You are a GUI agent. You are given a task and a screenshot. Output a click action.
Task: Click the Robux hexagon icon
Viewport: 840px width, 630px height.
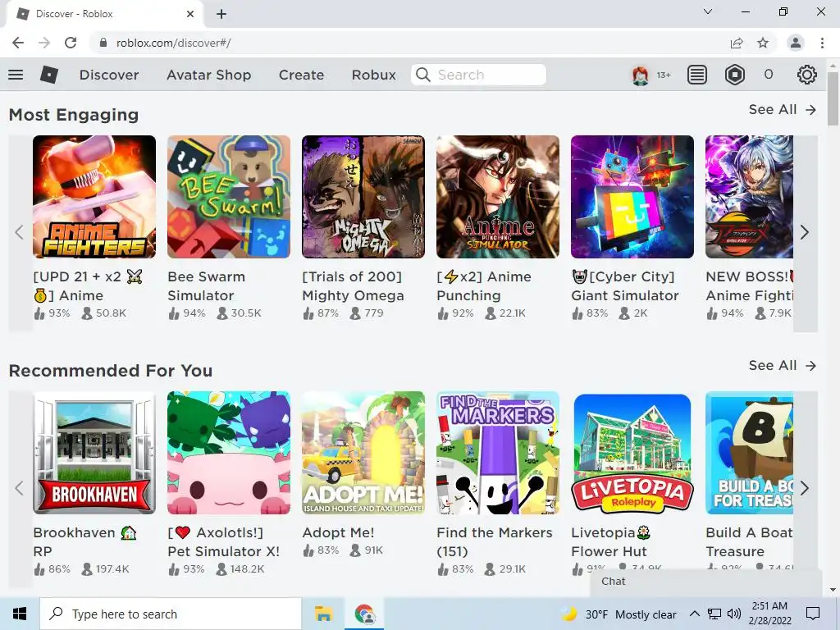(735, 75)
